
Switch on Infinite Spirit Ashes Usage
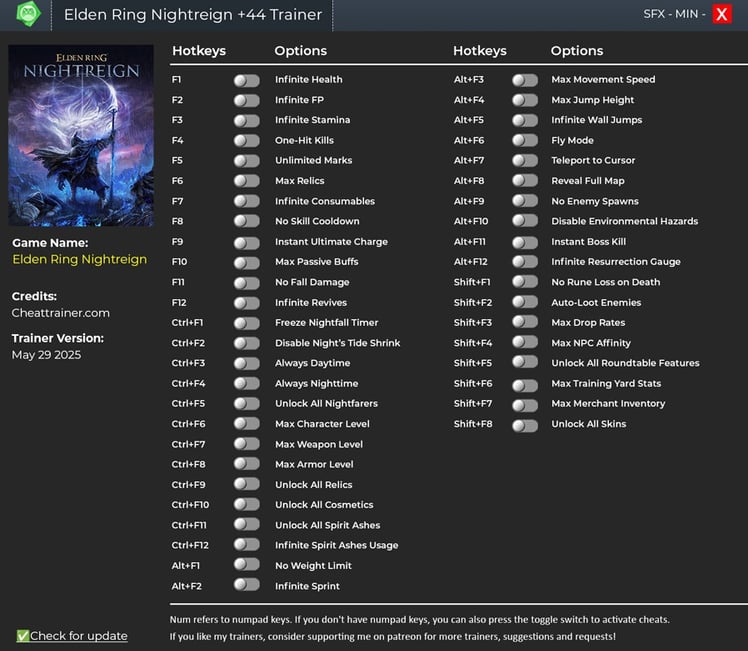247,545
